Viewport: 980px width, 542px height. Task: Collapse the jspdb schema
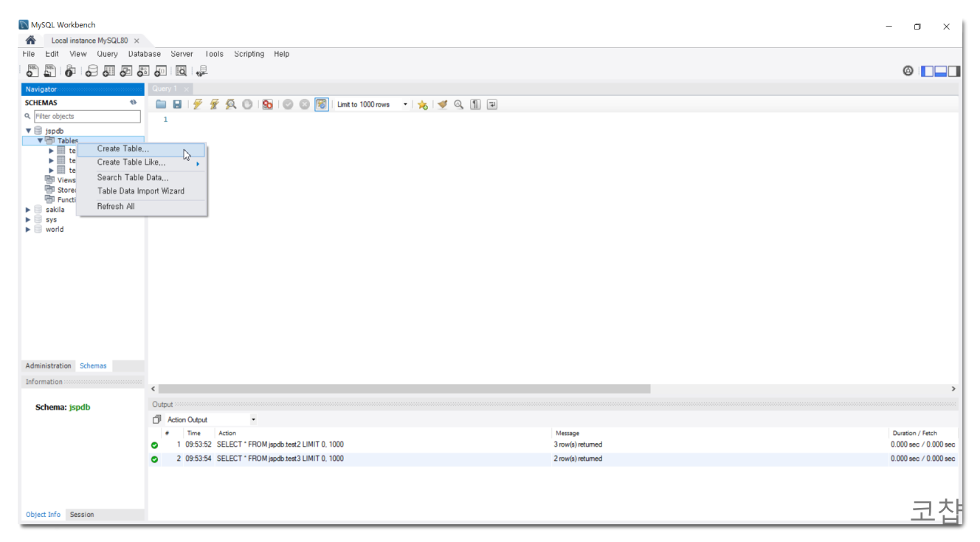click(x=28, y=131)
